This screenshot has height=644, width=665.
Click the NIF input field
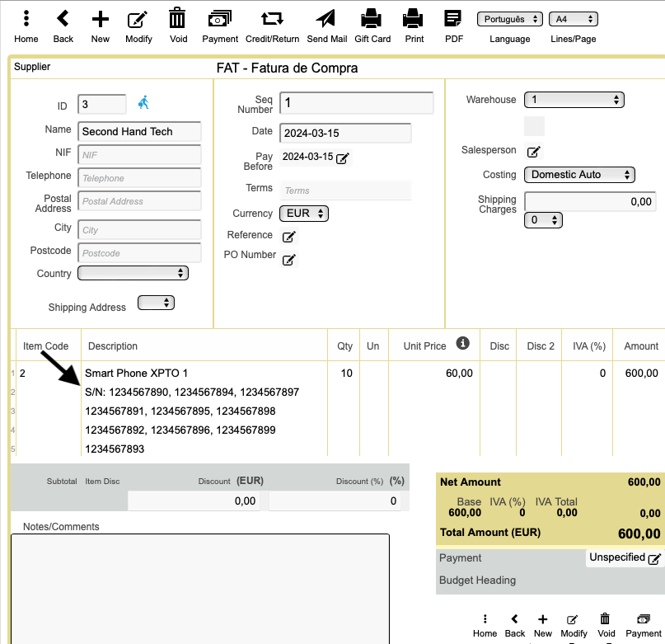(x=139, y=155)
